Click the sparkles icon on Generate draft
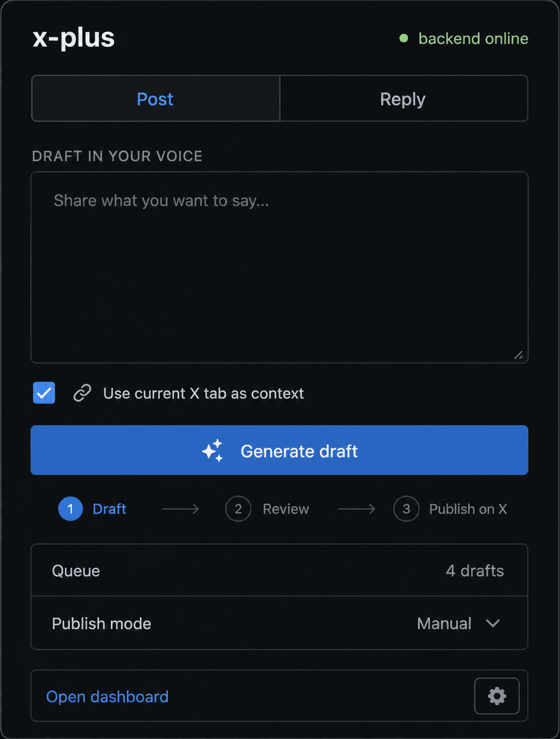Viewport: 560px width, 739px height. [212, 451]
